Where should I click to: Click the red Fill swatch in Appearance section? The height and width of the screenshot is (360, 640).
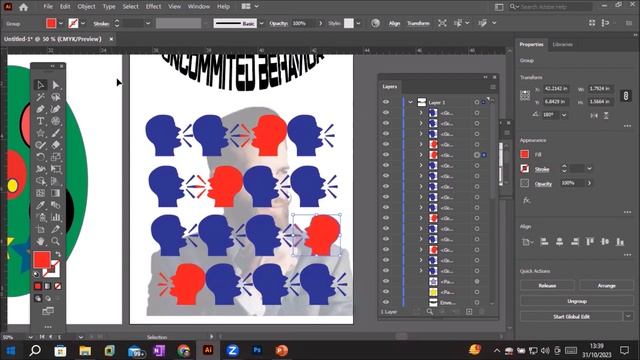pos(524,154)
